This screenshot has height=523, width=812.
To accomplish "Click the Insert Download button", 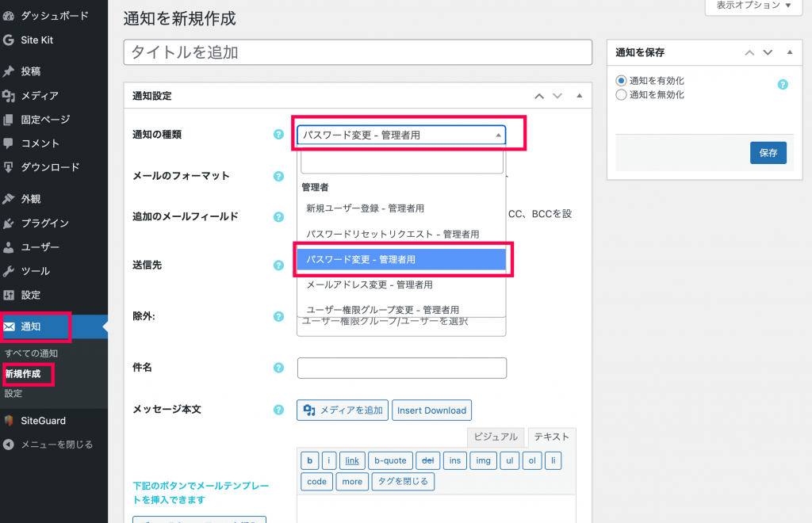I will (x=431, y=410).
